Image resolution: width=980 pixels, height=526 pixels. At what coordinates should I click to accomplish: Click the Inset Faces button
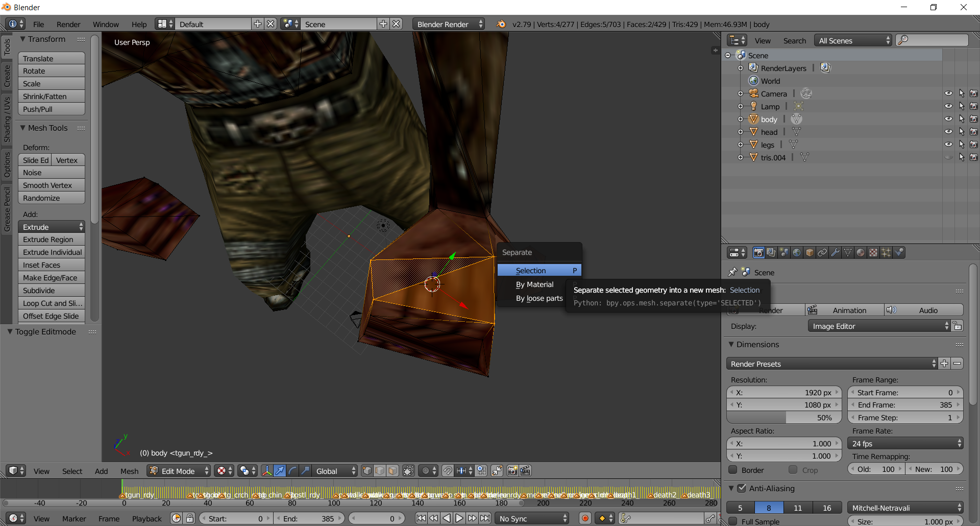point(52,265)
